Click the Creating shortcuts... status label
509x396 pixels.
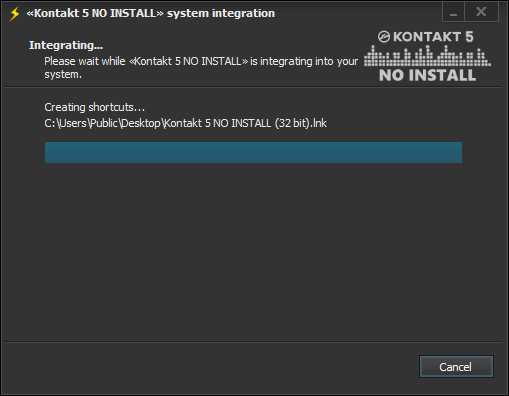point(95,107)
